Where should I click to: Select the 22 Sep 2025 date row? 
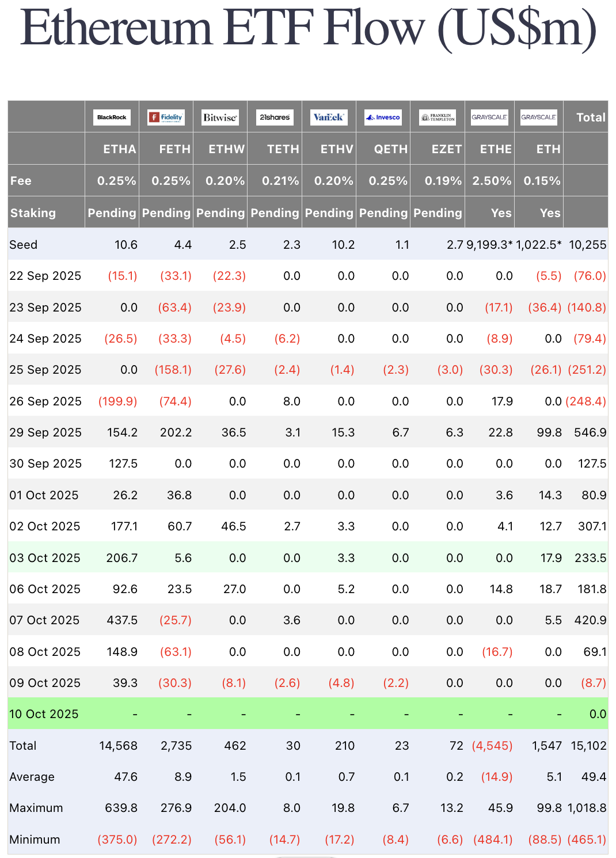click(x=308, y=276)
